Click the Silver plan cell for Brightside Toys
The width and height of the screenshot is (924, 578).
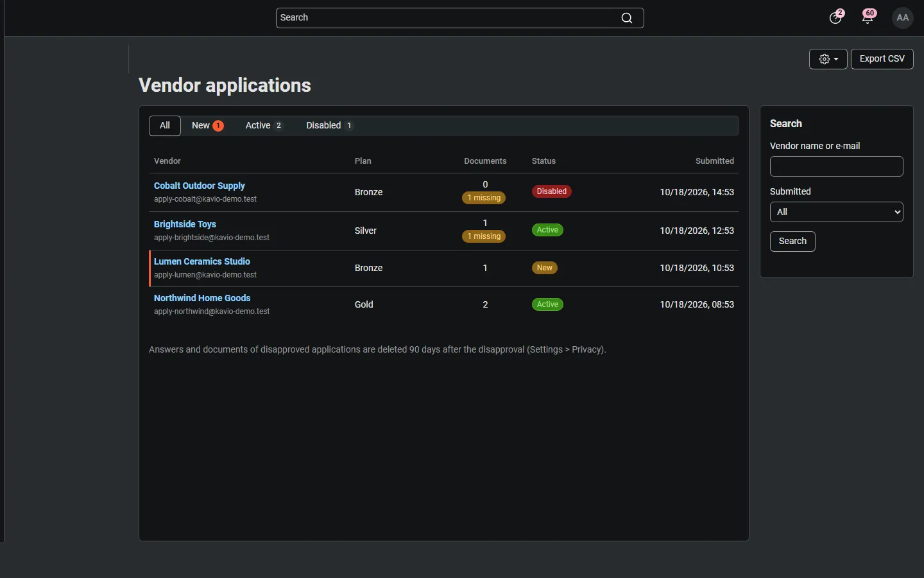tap(366, 231)
